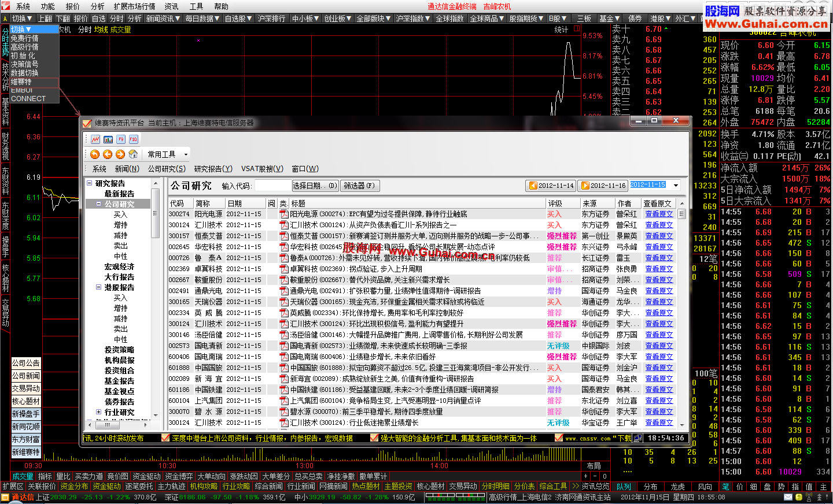
Task: Open 公司研究(S) menu in dialog
Action: [x=167, y=169]
